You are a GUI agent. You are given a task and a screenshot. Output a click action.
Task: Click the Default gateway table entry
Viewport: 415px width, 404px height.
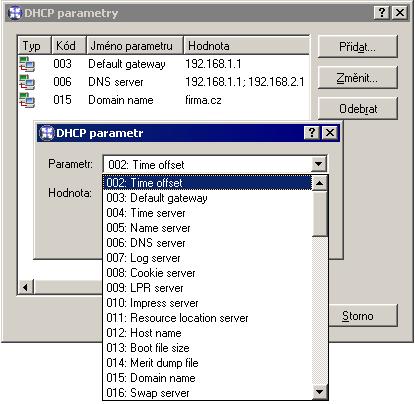point(127,64)
